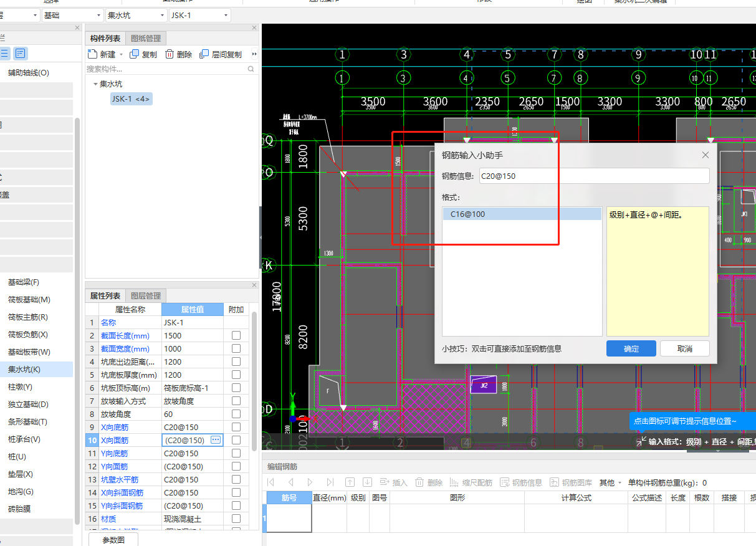Close the property list panel
The height and width of the screenshot is (546, 756).
tap(254, 285)
